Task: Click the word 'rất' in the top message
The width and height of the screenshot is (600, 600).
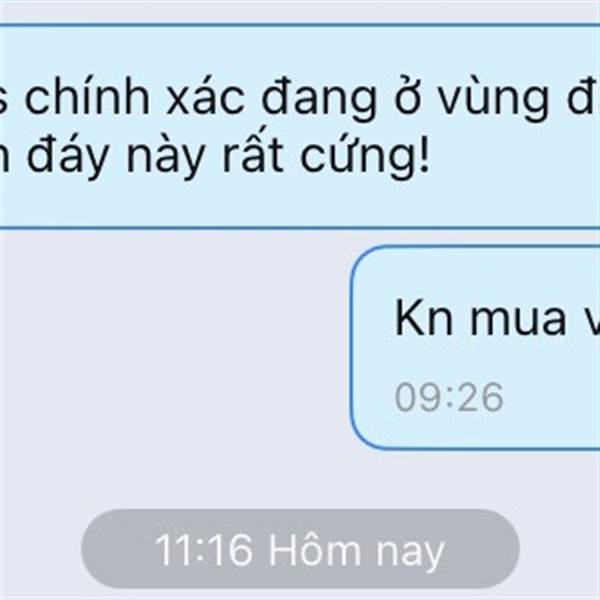Action: click(253, 155)
